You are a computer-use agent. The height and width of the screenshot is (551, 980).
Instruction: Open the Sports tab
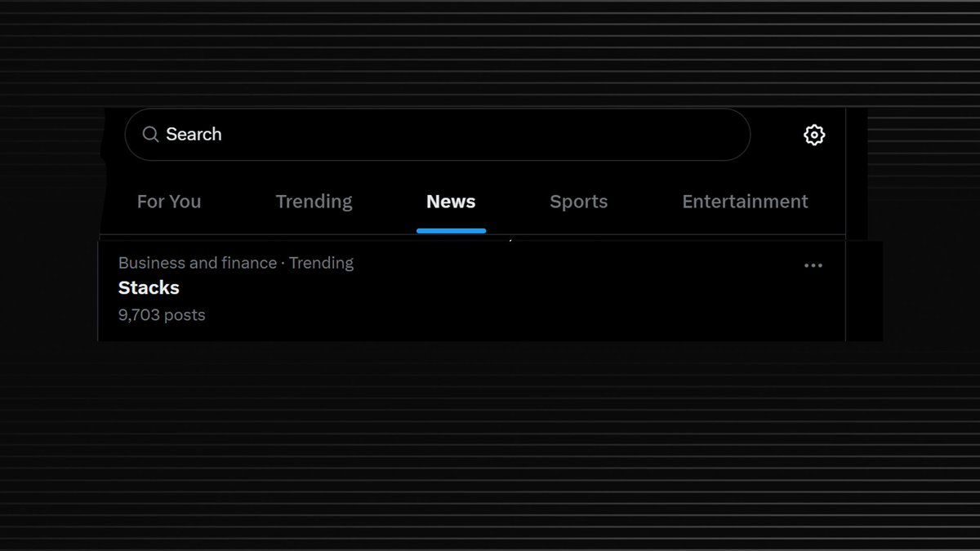[x=578, y=202]
